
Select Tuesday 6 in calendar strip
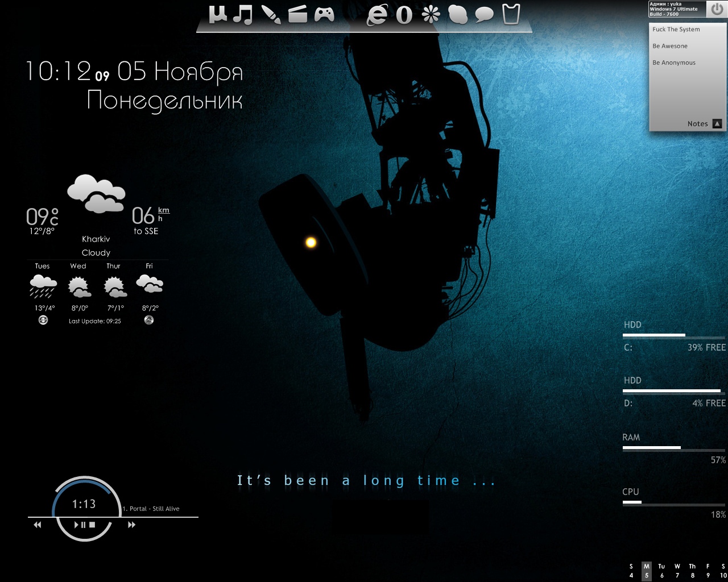tap(661, 571)
